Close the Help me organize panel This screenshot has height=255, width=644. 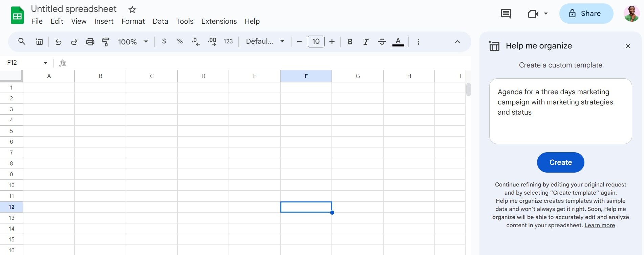pyautogui.click(x=628, y=46)
